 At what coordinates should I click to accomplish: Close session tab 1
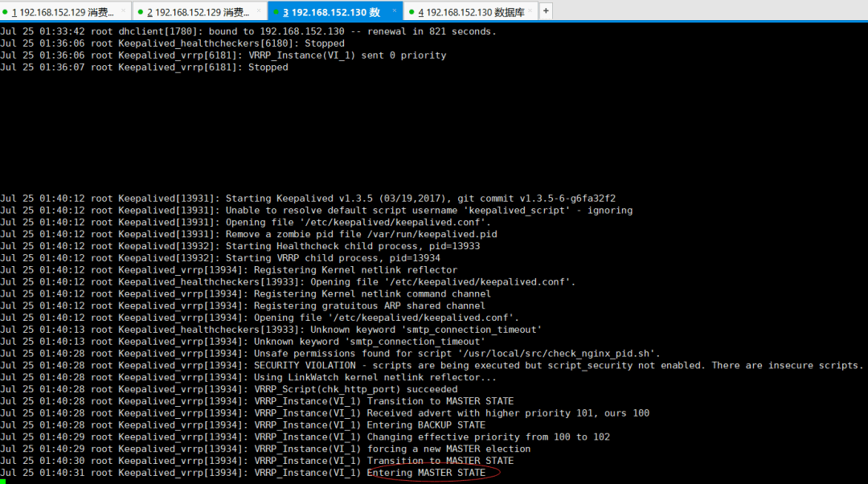(123, 11)
